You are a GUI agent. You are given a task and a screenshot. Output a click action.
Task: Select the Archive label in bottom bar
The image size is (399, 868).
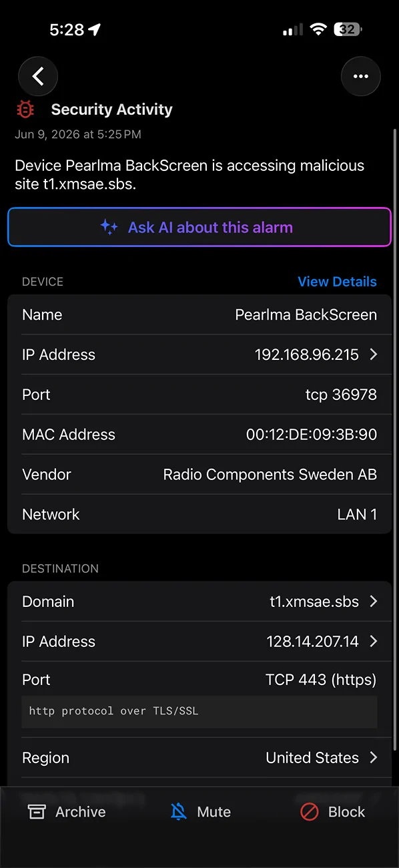coord(81,812)
